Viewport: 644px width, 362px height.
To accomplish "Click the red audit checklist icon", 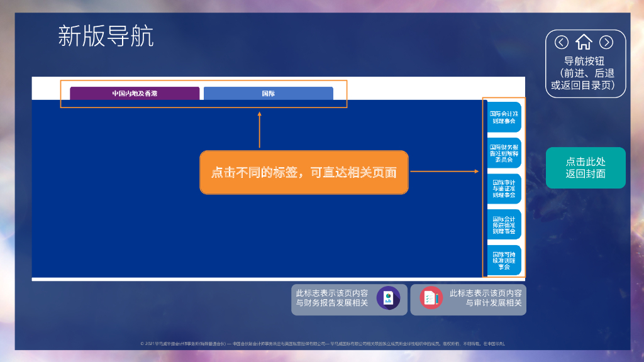I will pos(431,297).
